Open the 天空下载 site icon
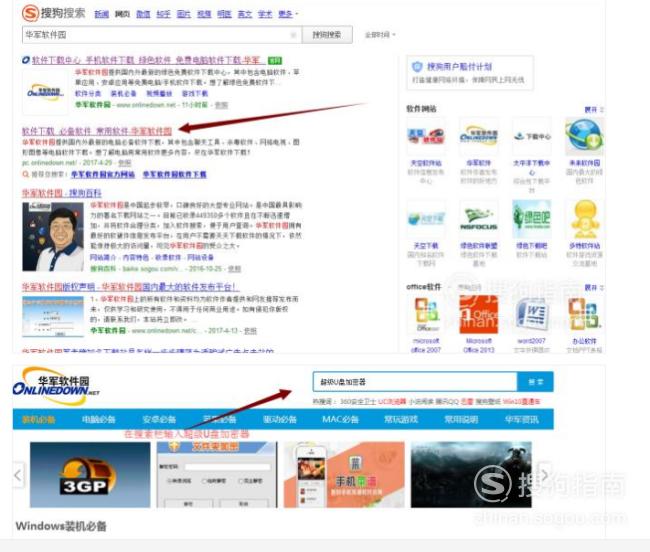Screen dimensions: 650x552 coord(426,219)
